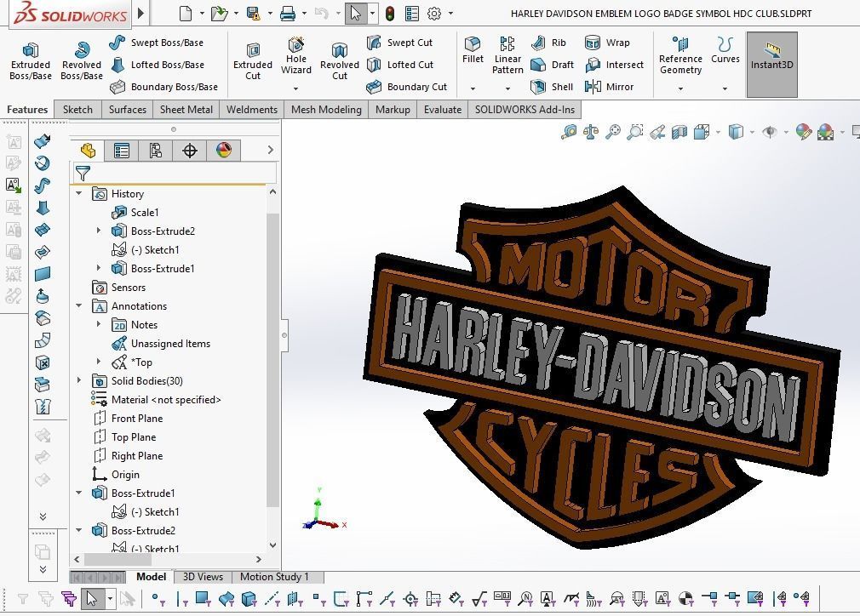Click Section View icon

click(679, 132)
